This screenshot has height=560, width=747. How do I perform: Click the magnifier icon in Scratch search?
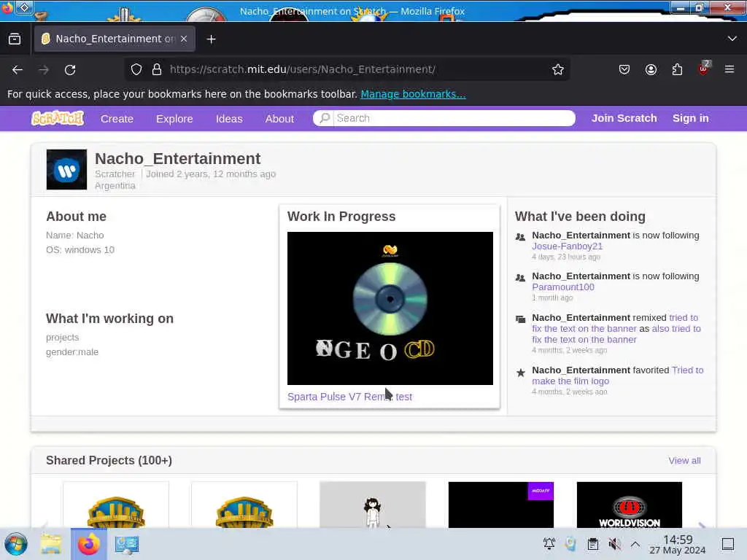325,118
